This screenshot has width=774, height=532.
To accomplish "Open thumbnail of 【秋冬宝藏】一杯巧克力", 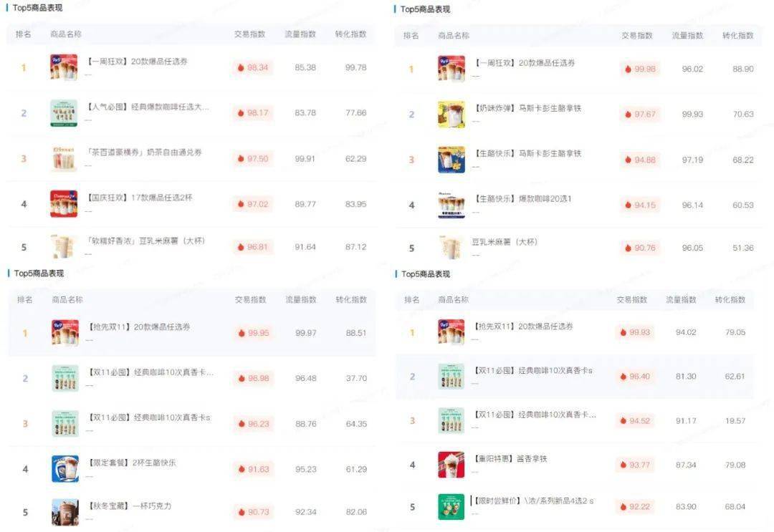I will 65,512.
